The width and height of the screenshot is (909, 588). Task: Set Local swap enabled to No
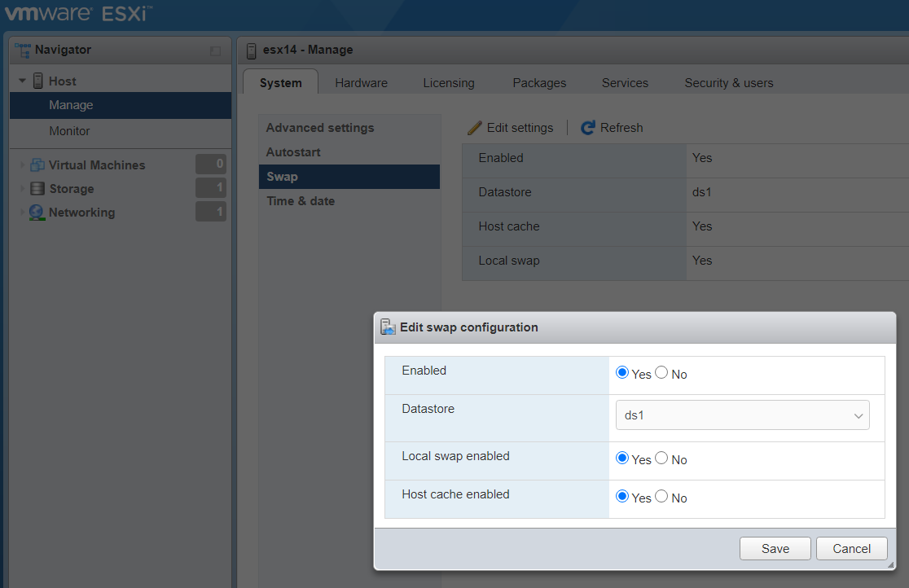tap(661, 459)
